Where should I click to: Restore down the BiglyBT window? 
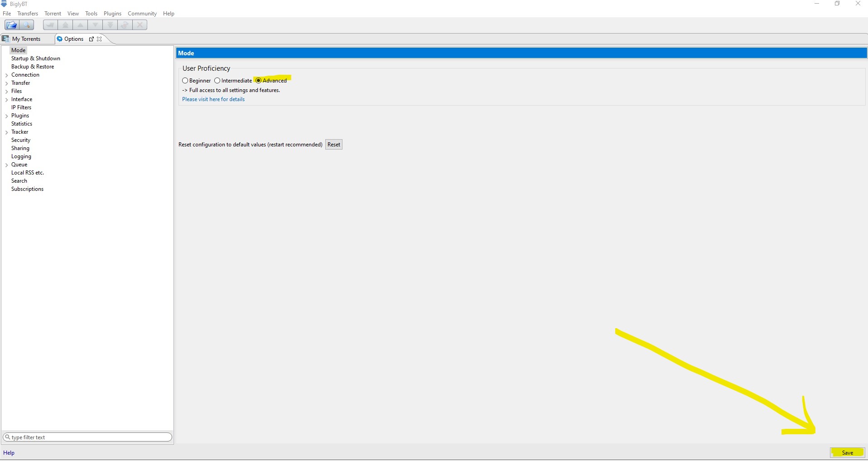point(837,4)
